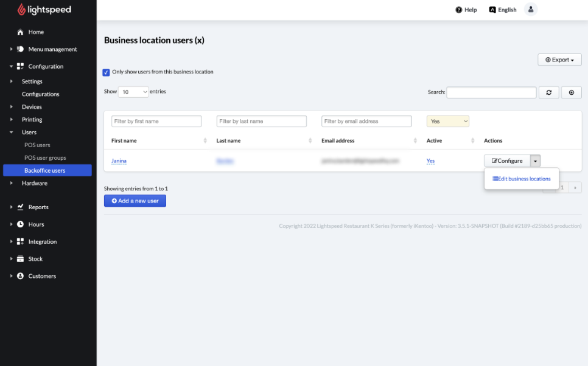The height and width of the screenshot is (366, 588).
Task: Open the Help question mark icon
Action: pos(459,10)
